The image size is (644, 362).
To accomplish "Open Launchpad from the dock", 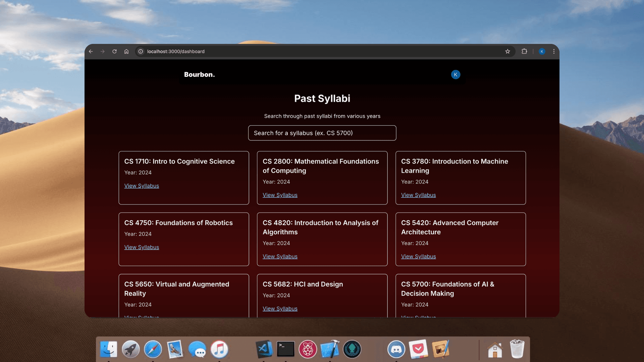I will (x=131, y=349).
